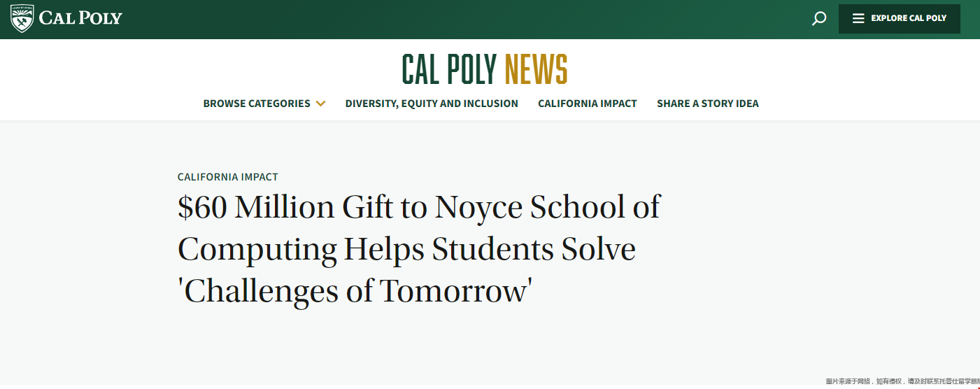Click the green CAL POLY banner text
The width and height of the screenshot is (980, 389).
(x=449, y=69)
